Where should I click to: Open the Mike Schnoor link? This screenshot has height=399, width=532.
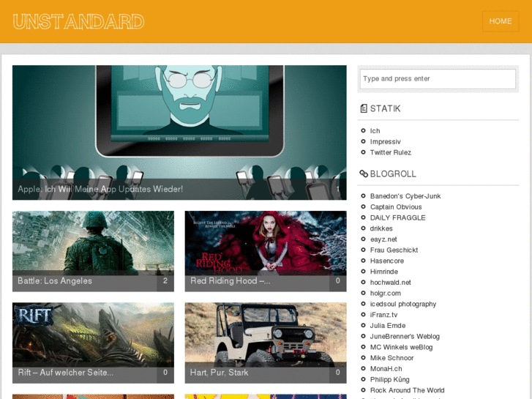(391, 358)
